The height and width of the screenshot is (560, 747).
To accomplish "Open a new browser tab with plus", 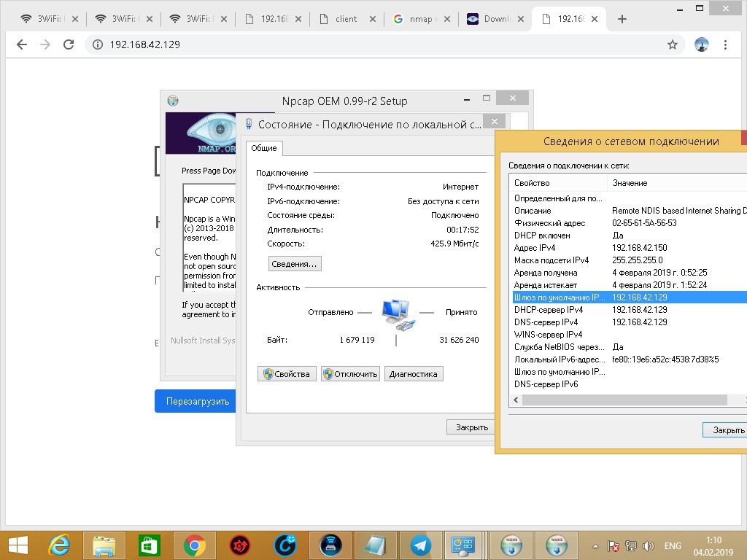I will tap(622, 19).
